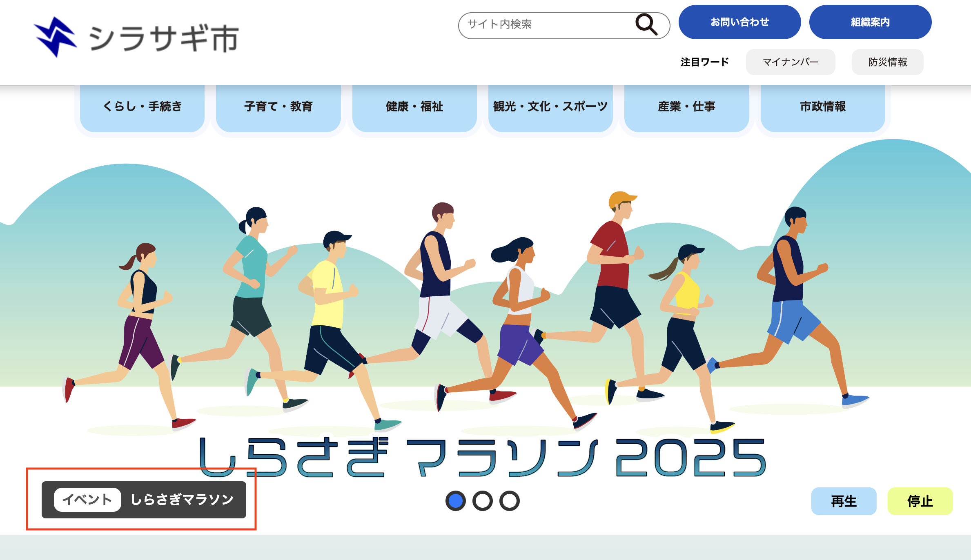Click the マイナンバー keyword tag
The image size is (971, 560).
point(791,62)
